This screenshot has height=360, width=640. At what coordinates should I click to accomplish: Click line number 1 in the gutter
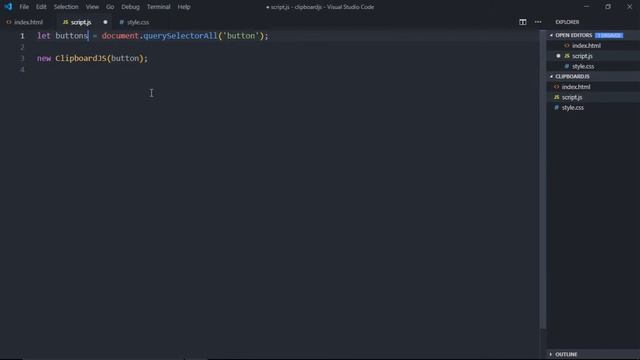pyautogui.click(x=22, y=36)
